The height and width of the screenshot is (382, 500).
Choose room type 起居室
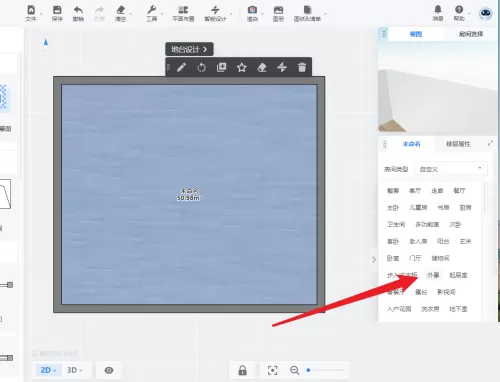(458, 275)
